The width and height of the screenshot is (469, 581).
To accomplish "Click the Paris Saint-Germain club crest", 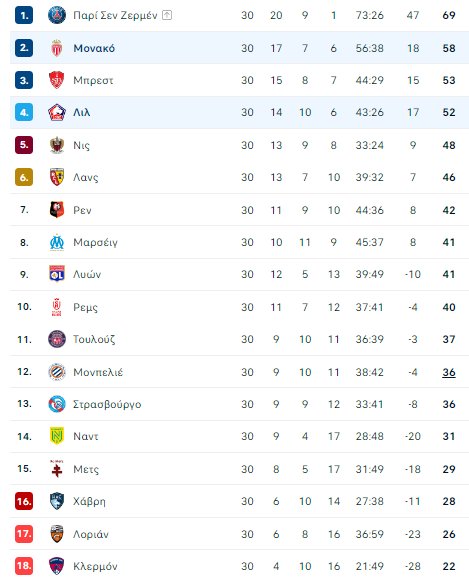I will (x=57, y=15).
